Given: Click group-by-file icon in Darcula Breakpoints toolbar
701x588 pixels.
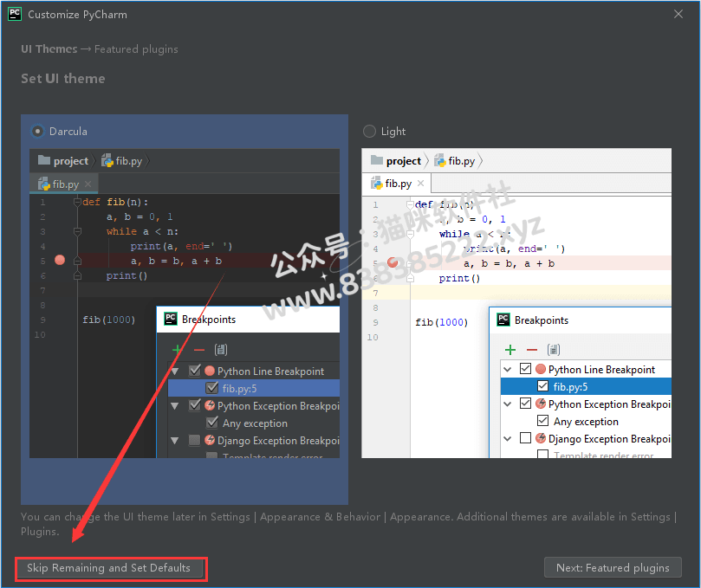Looking at the screenshot, I should coord(221,349).
